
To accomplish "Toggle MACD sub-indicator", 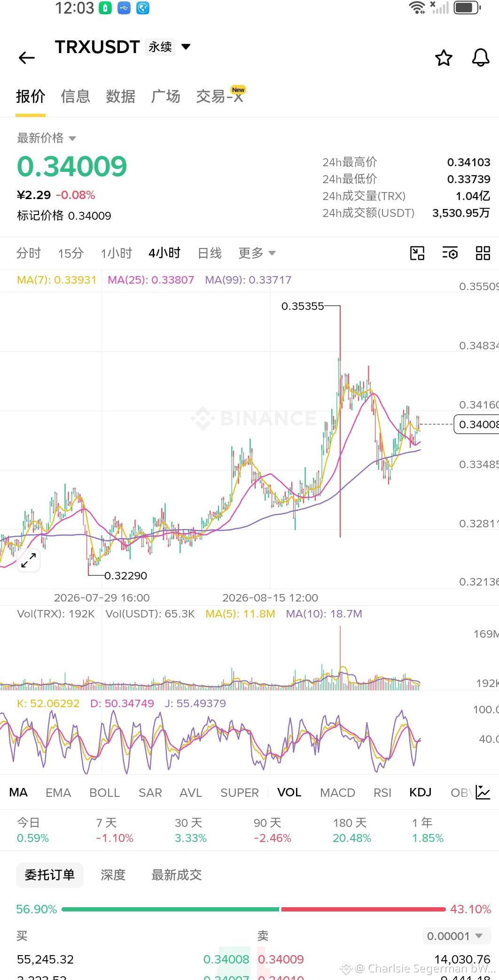I will click(x=337, y=793).
